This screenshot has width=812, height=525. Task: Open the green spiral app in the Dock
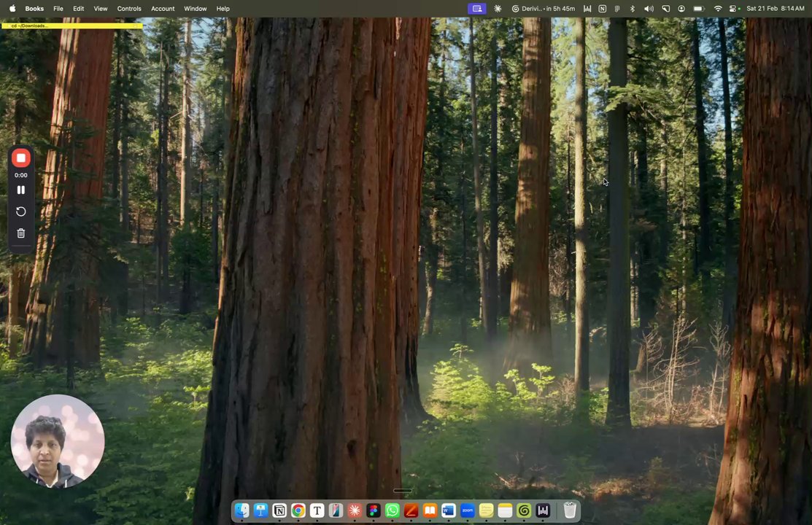point(524,510)
